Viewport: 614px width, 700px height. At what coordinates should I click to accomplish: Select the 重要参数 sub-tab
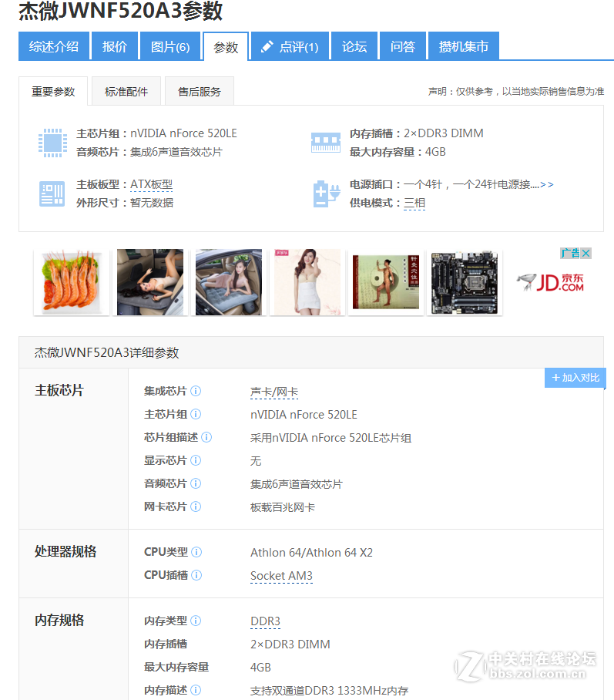pos(53,92)
